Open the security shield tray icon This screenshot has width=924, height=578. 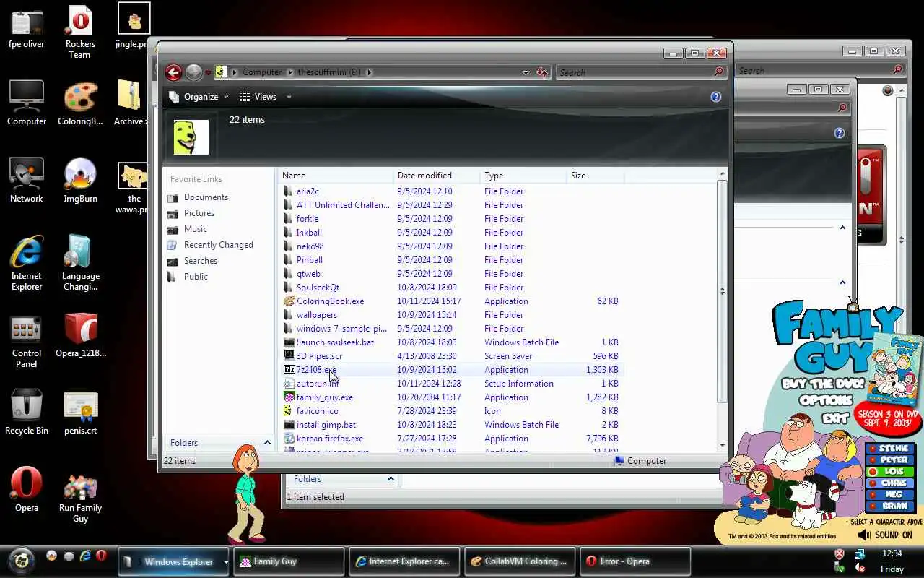click(840, 554)
